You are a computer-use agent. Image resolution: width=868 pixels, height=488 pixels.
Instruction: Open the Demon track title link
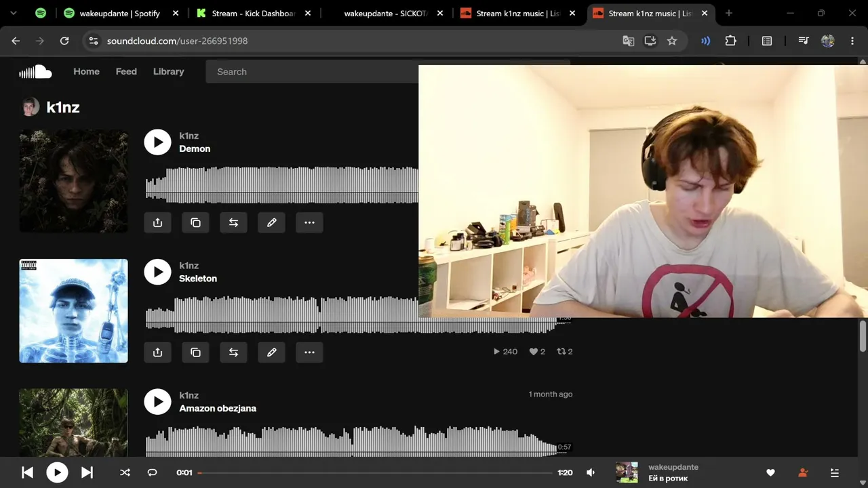coord(195,148)
